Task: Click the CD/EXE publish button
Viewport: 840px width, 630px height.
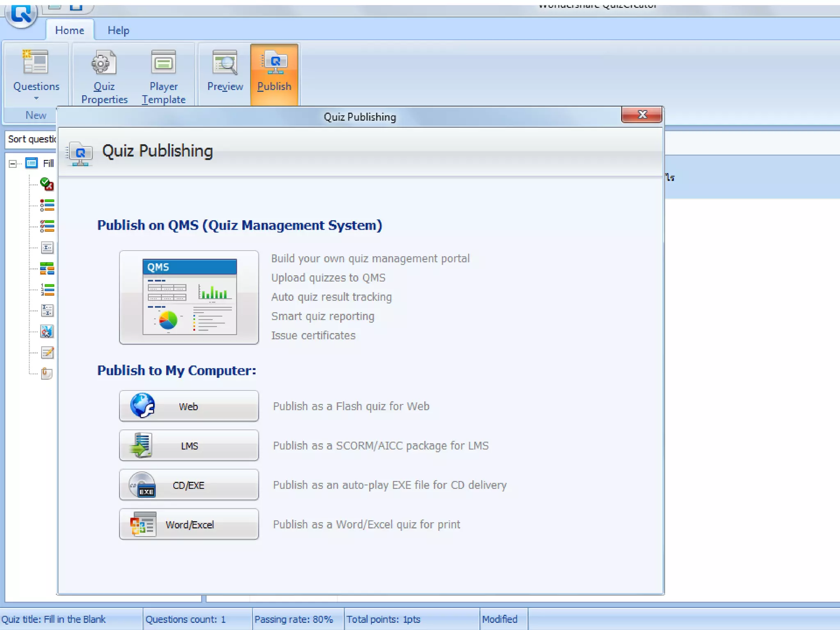Action: point(189,485)
